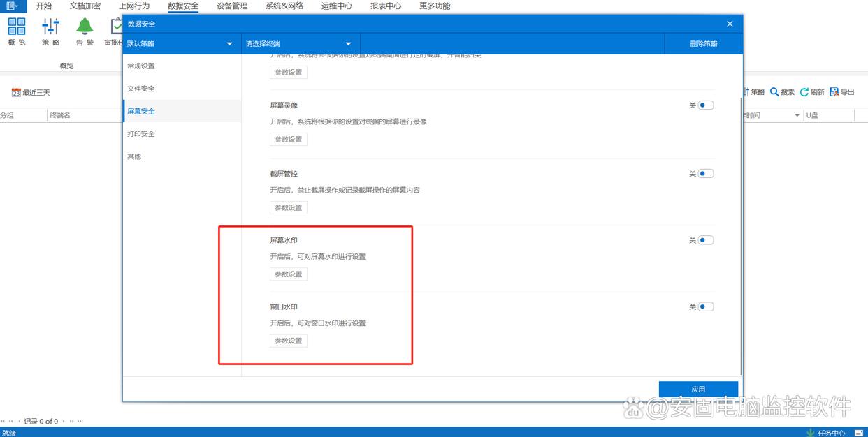Screen dimensions: 868x437
Task: Open the application menu icon at top-left
Action: [x=12, y=6]
